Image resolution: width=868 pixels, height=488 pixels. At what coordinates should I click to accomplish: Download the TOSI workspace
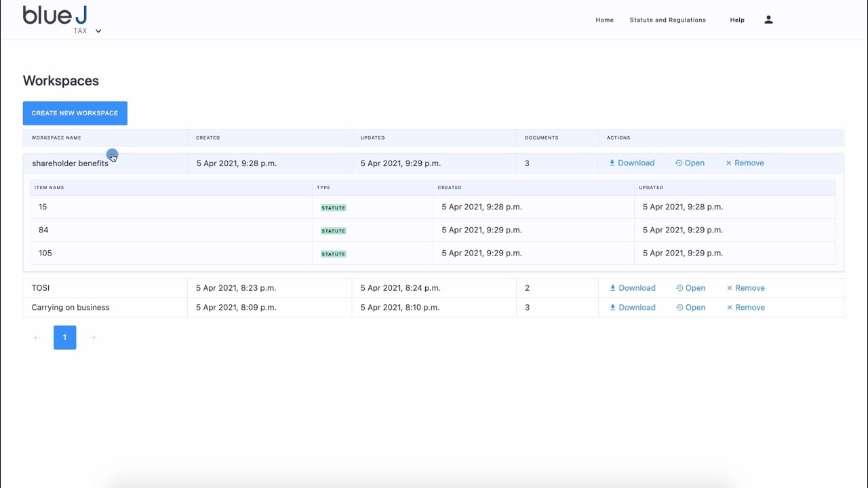pyautogui.click(x=632, y=288)
